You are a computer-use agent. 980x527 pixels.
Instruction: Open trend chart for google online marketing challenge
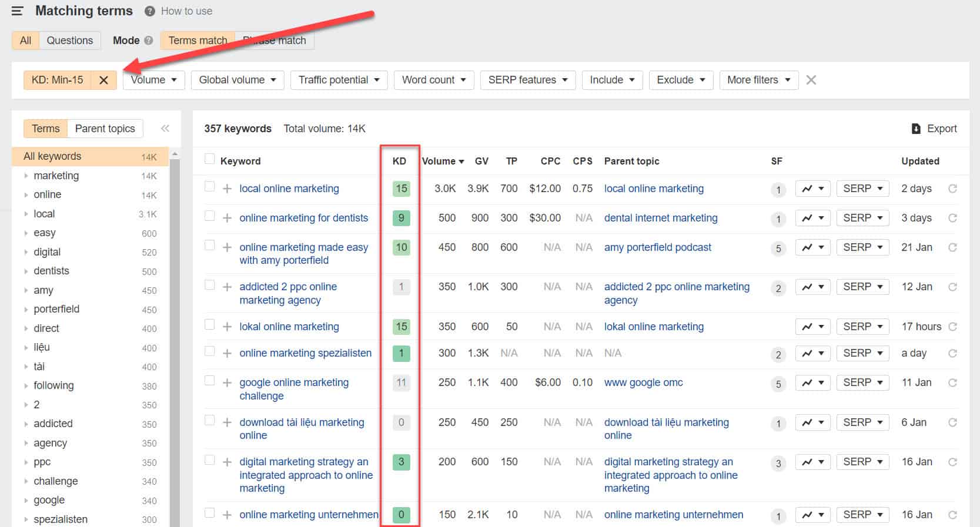click(x=813, y=382)
